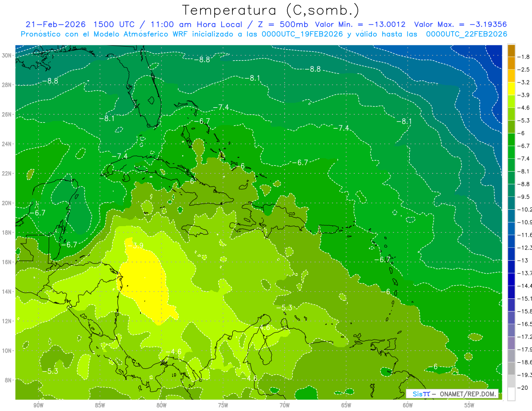The image size is (532, 411).
Task: Click the 20N latitude axis label
Action: click(x=7, y=203)
